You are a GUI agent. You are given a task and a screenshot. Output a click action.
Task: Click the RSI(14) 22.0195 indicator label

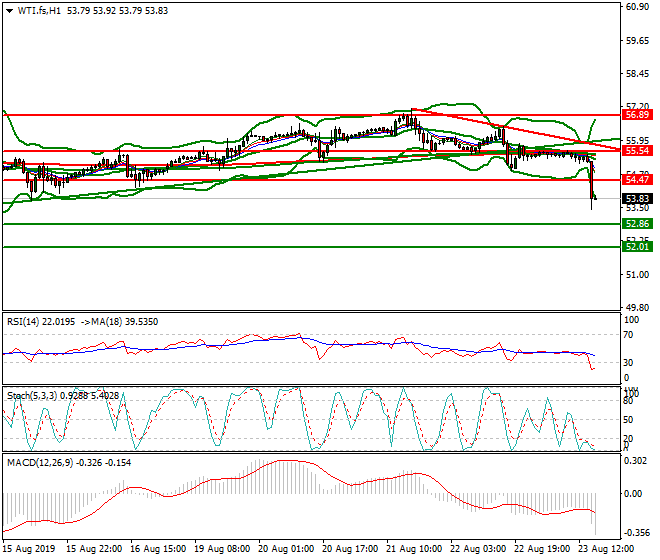coord(41,322)
